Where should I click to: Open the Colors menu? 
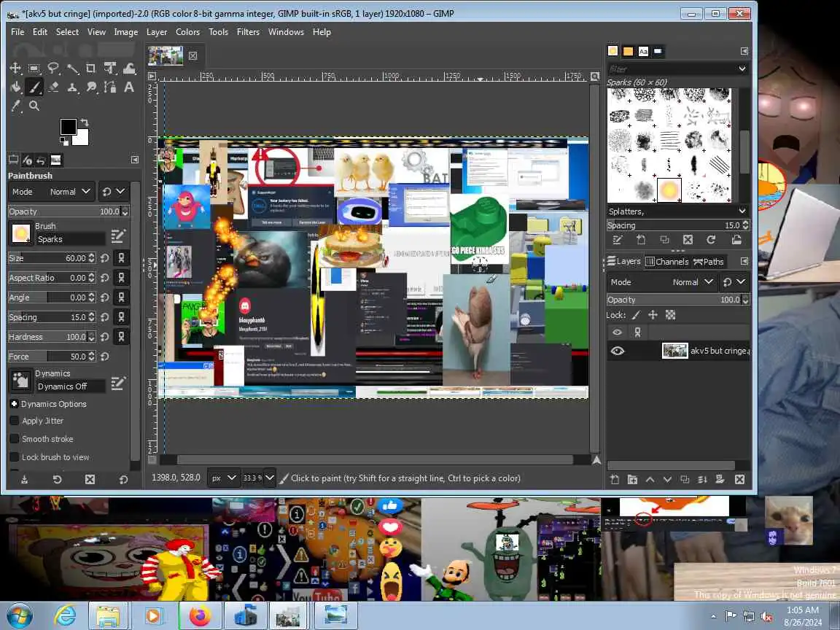[187, 31]
